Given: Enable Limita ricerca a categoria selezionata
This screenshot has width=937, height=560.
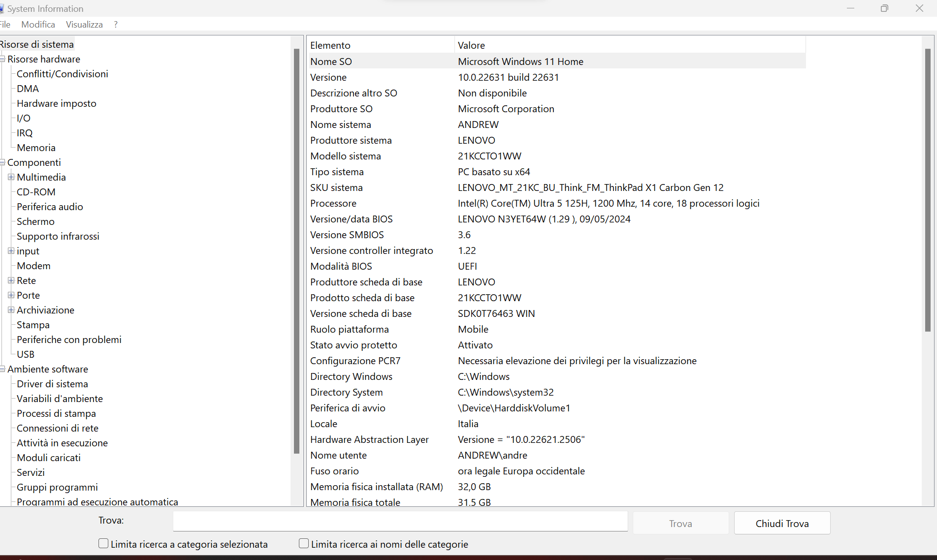Looking at the screenshot, I should coord(103,544).
